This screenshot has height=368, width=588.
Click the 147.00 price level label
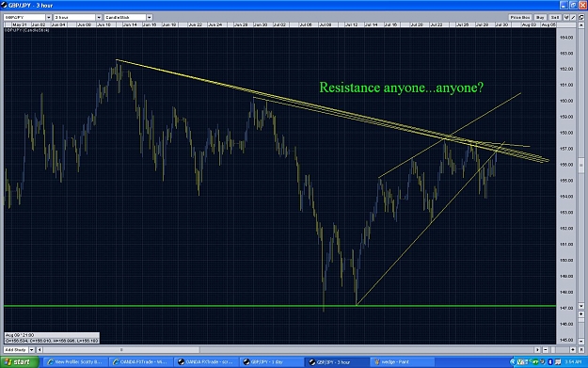point(566,308)
